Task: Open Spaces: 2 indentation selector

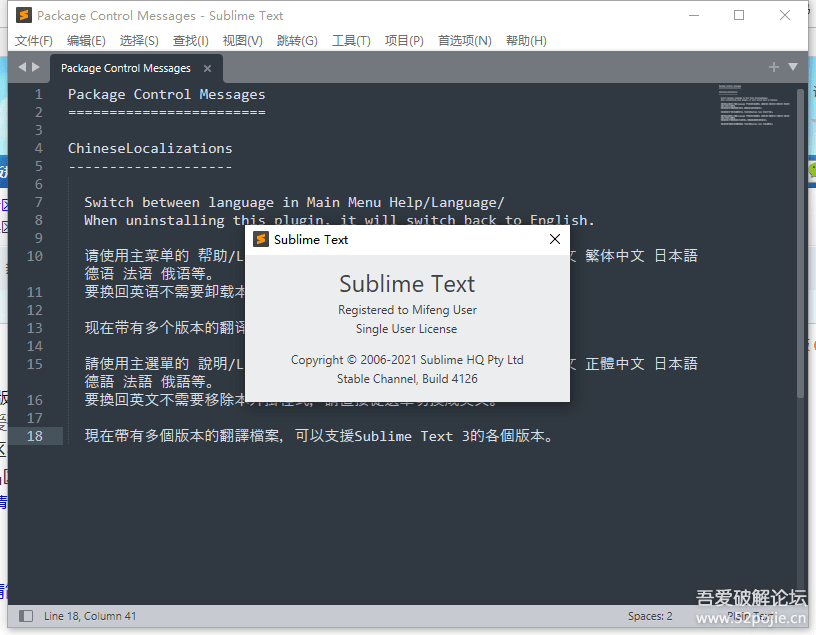Action: [650, 616]
